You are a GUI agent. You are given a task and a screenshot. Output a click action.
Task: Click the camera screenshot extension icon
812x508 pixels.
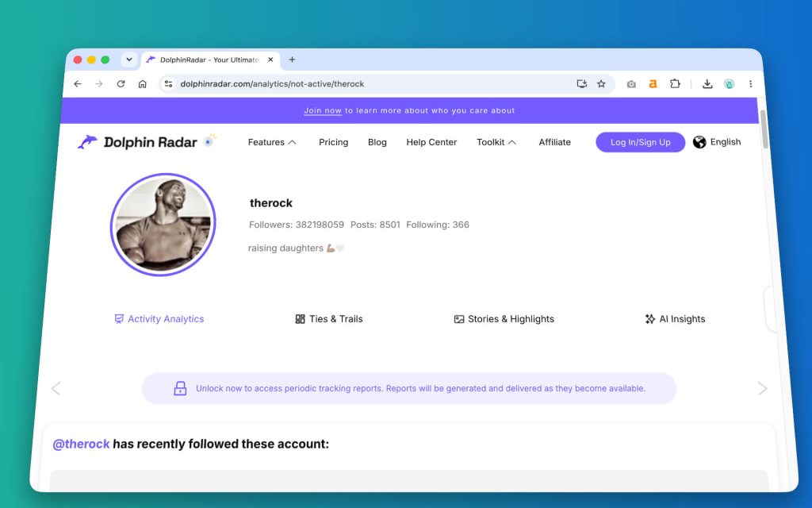point(630,84)
